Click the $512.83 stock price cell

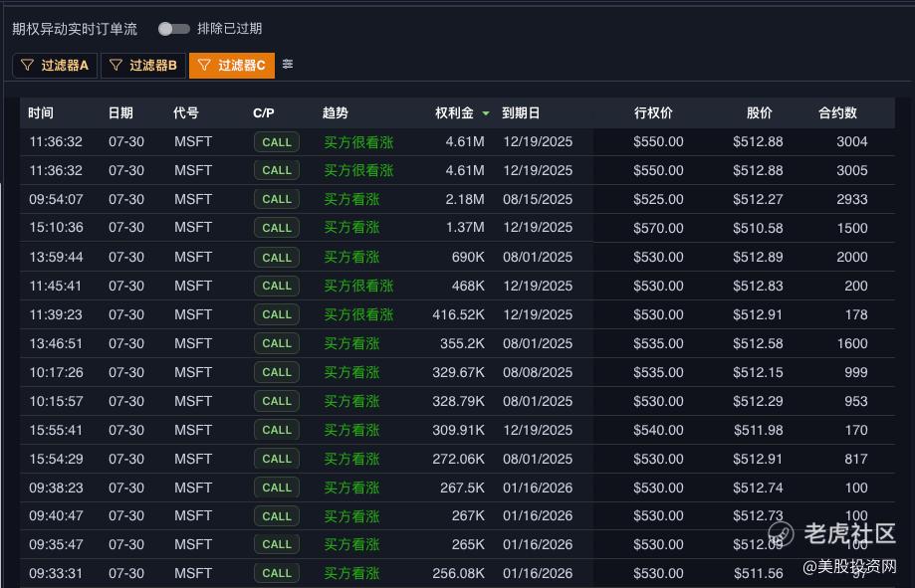point(758,286)
